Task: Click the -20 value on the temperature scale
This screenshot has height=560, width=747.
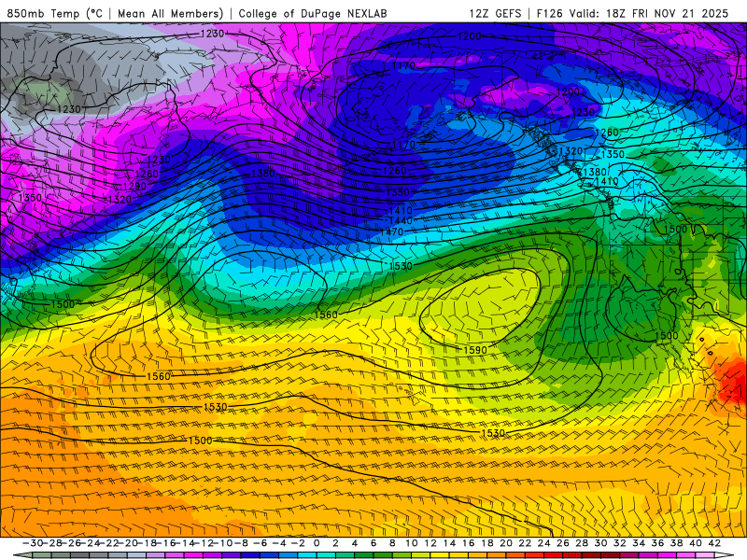Action: click(128, 543)
